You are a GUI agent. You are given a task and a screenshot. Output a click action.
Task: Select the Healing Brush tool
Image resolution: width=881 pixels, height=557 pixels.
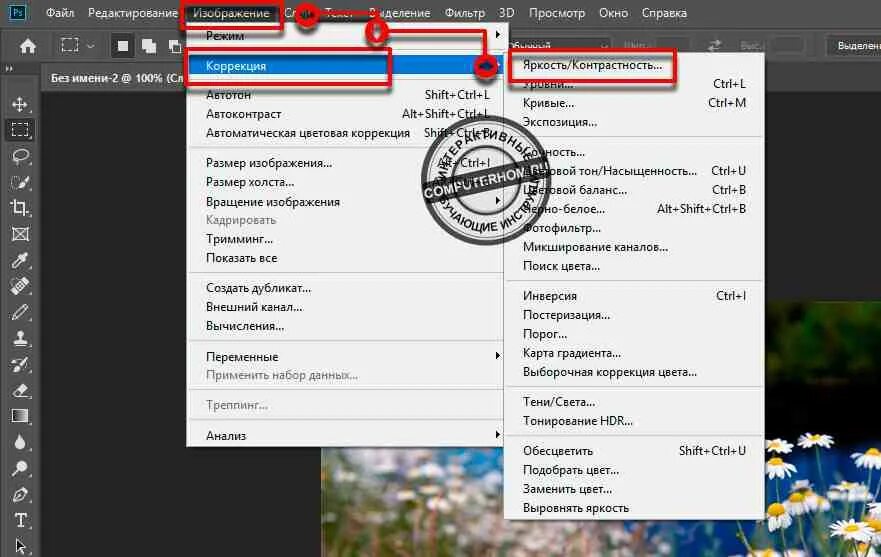coord(20,286)
